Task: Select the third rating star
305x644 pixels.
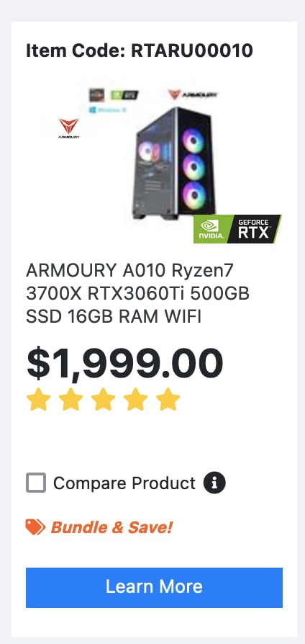Action: (x=103, y=399)
